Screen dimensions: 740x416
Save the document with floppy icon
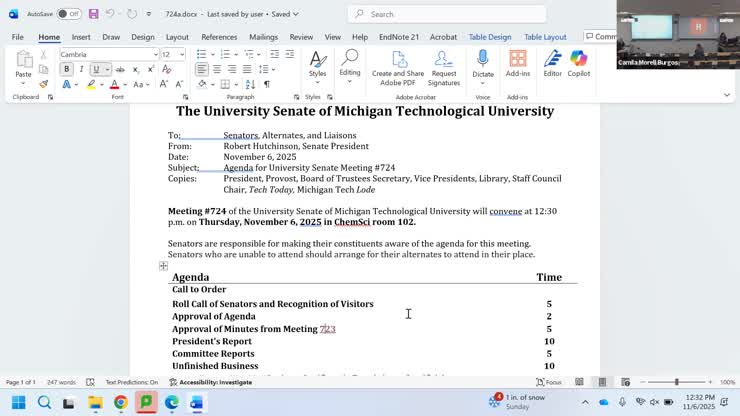93,14
